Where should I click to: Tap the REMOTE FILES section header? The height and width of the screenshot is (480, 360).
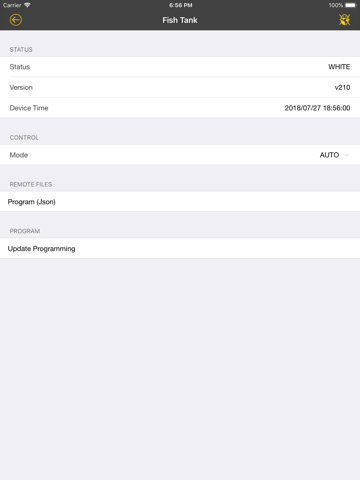pos(31,184)
